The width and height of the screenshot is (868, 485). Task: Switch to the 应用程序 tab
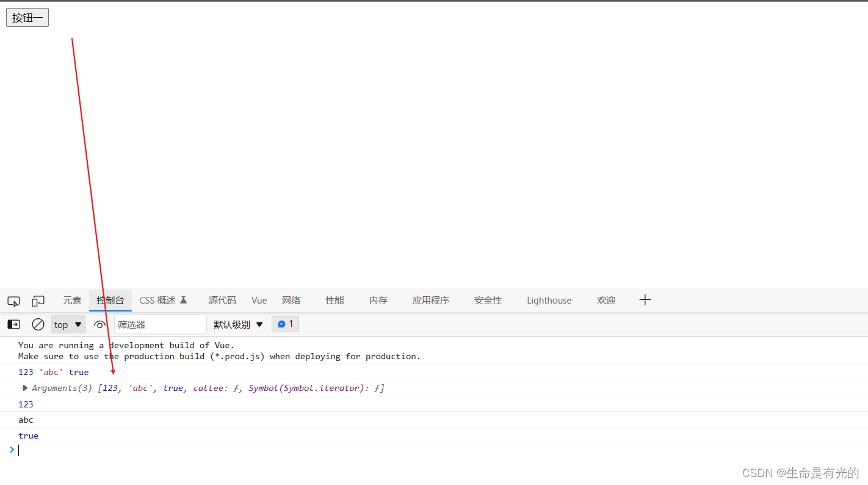pos(431,301)
